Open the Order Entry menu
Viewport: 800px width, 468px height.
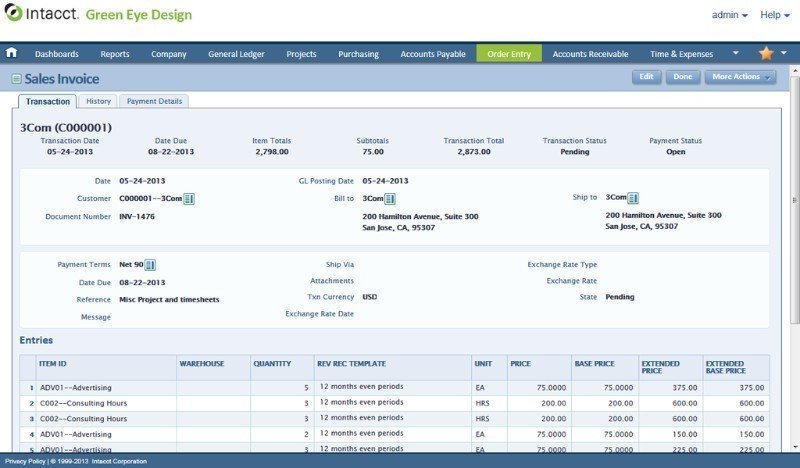509,54
